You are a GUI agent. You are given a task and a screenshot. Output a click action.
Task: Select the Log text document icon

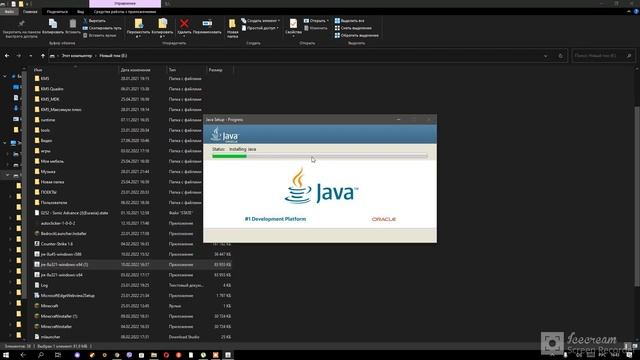point(37,285)
